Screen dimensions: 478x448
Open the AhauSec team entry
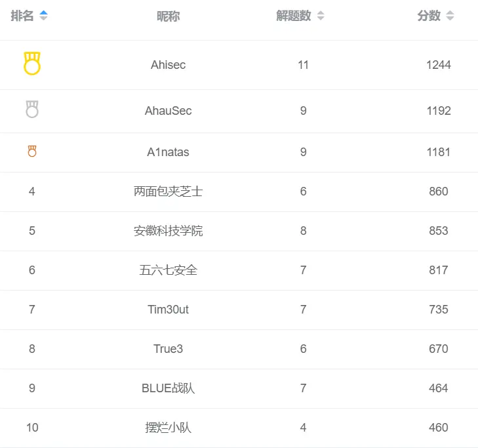tap(168, 111)
